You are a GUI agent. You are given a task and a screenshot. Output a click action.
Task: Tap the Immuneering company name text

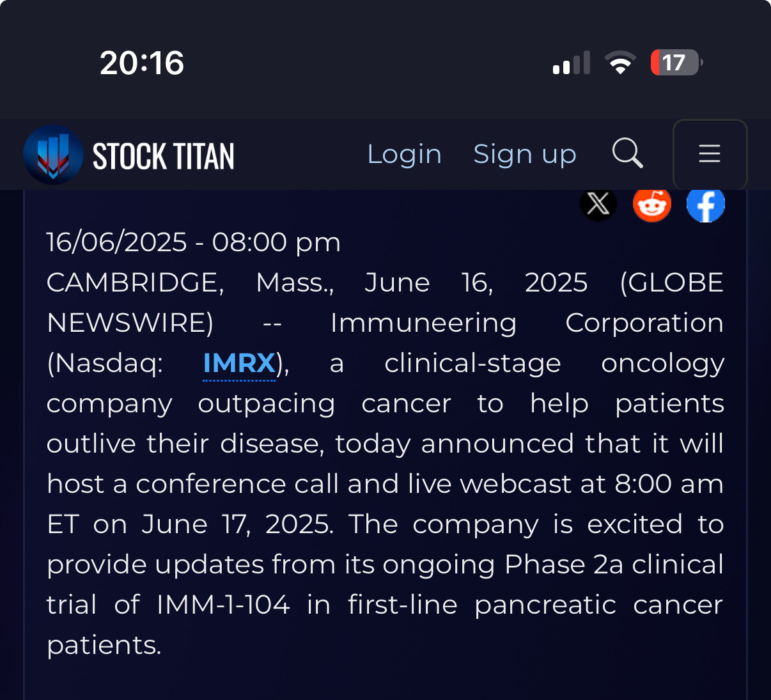423,323
